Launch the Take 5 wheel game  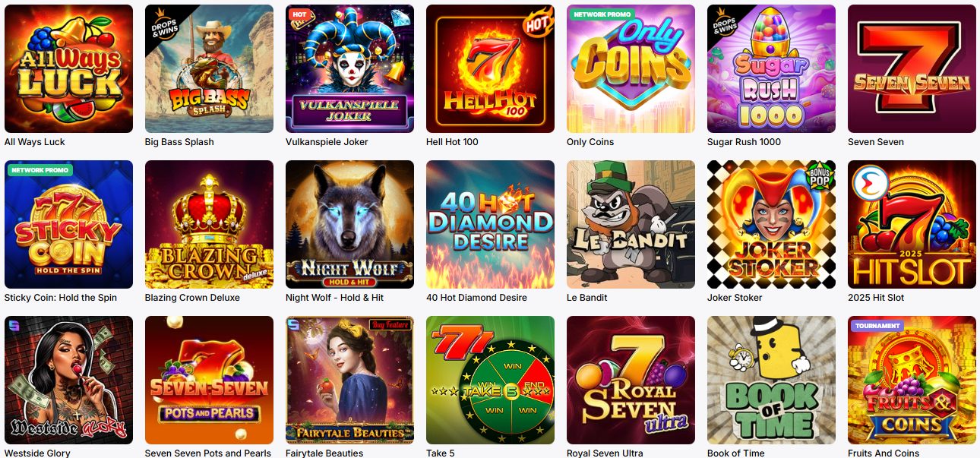point(490,380)
